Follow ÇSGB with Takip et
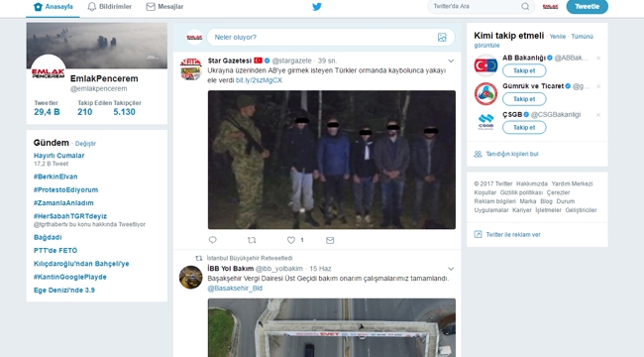The image size is (644, 357). point(524,128)
